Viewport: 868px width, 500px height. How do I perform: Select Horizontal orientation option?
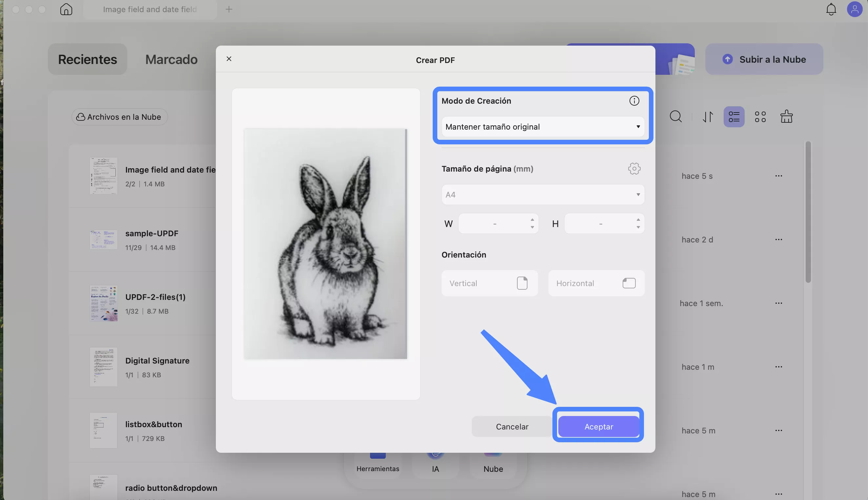(x=596, y=283)
